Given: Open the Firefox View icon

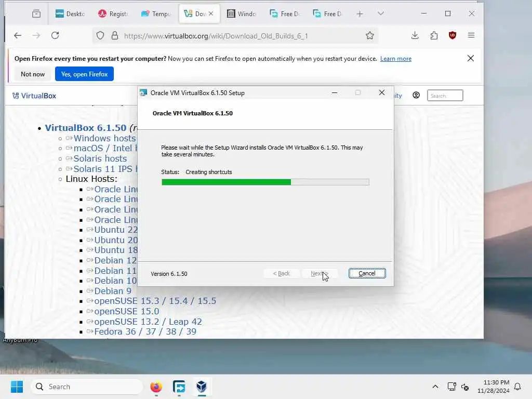Looking at the screenshot, I should 36,14.
